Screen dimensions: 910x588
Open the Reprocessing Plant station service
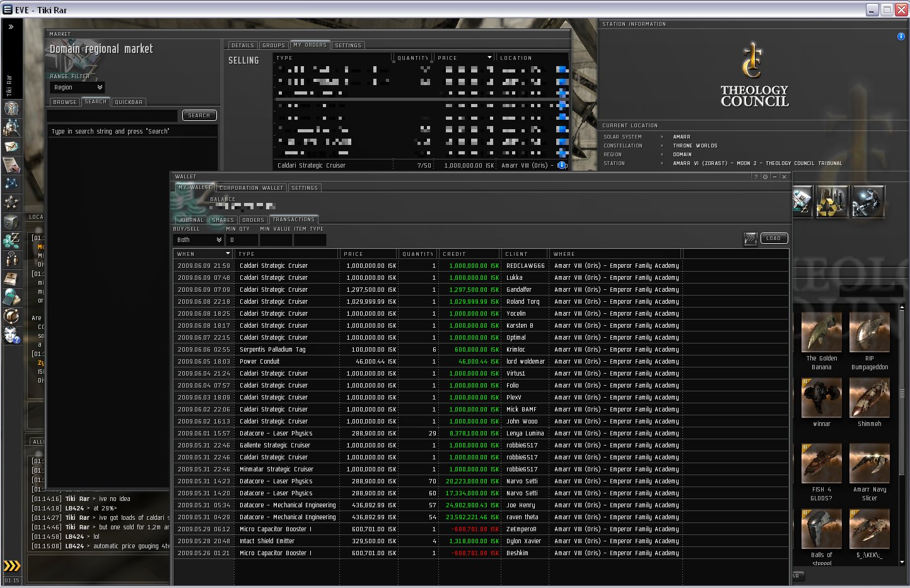pyautogui.click(x=832, y=202)
